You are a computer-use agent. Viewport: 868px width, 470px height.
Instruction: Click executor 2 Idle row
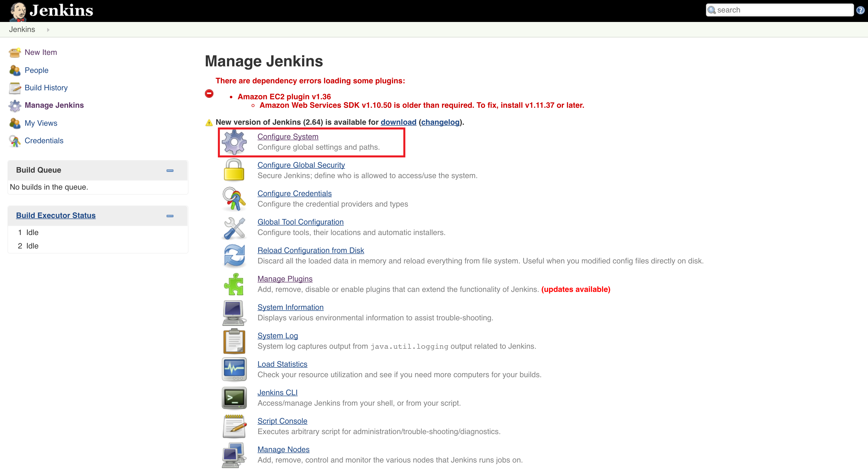click(98, 246)
